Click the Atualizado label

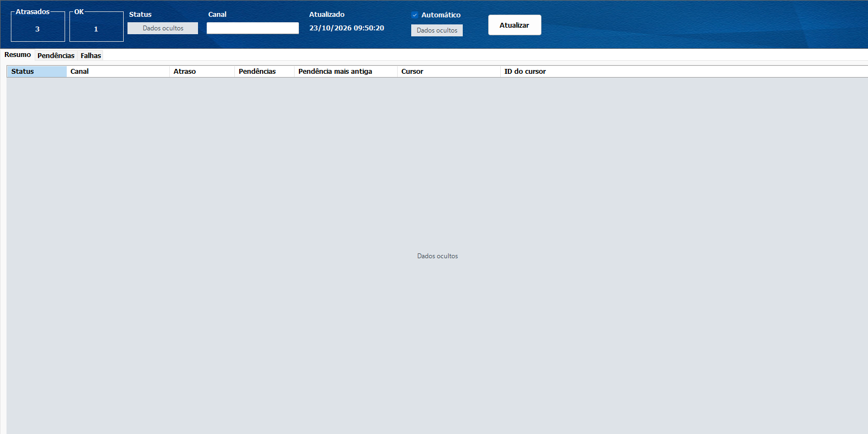pos(327,15)
